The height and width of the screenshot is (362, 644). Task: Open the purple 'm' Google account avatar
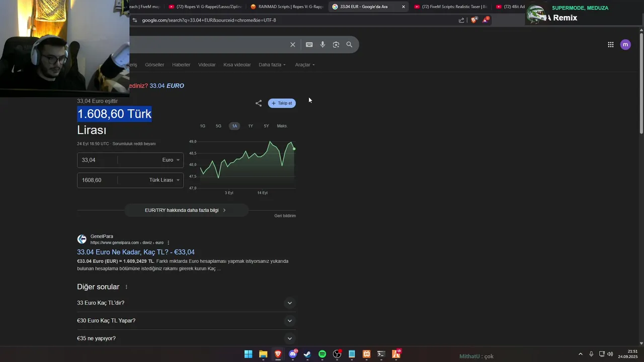point(625,45)
